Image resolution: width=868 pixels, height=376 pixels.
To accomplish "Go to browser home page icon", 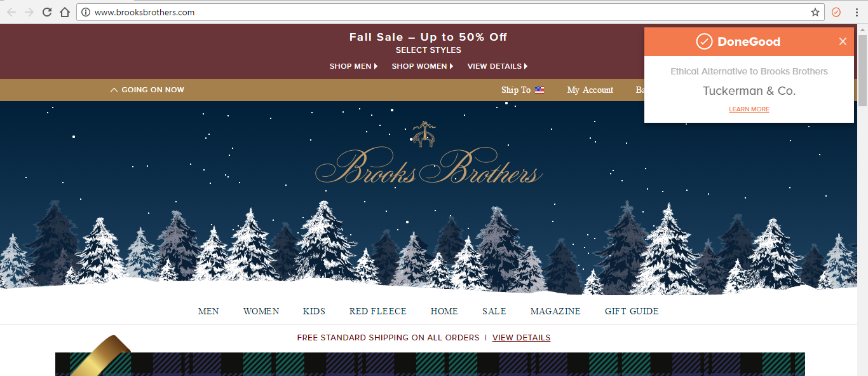I will point(65,12).
